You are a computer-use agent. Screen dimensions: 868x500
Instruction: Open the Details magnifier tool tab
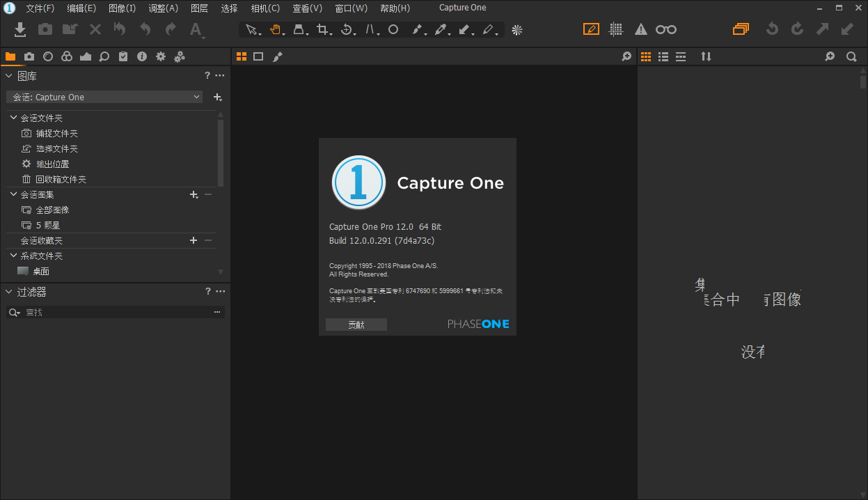pyautogui.click(x=104, y=56)
